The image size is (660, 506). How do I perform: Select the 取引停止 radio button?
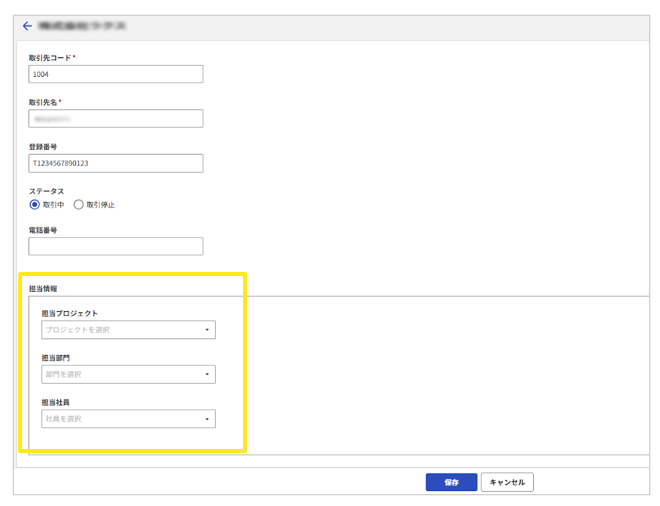coord(78,205)
